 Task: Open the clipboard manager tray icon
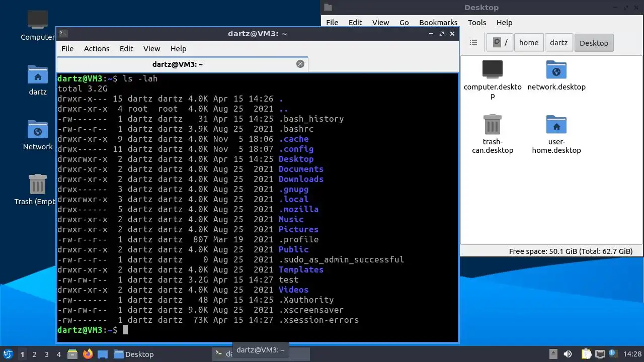click(x=586, y=354)
